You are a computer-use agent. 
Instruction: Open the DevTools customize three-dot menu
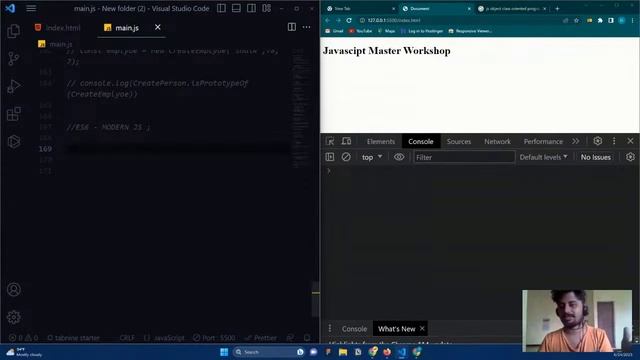(x=614, y=141)
